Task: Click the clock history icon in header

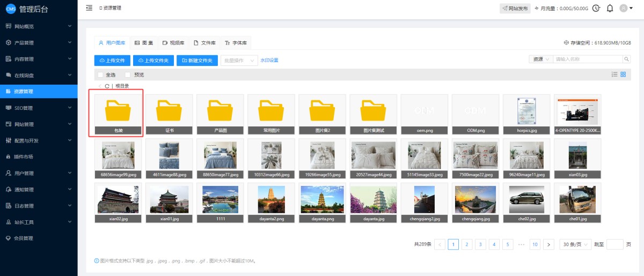Action: click(596, 8)
